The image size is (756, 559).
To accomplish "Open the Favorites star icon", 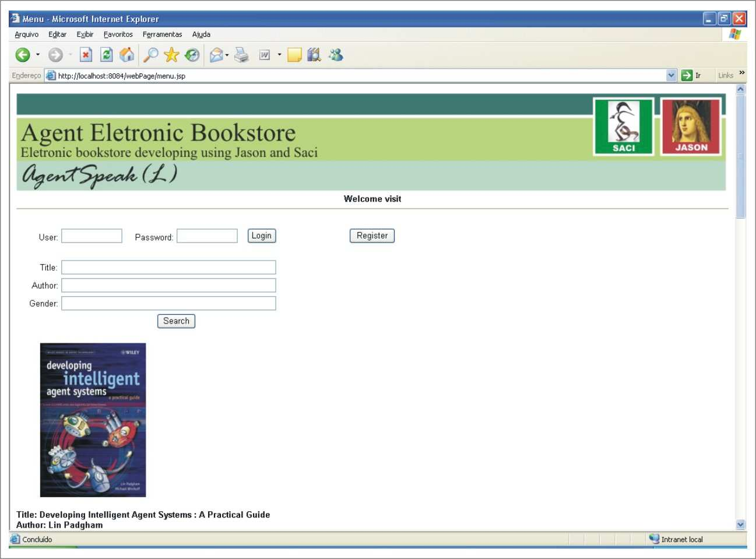I will (171, 55).
